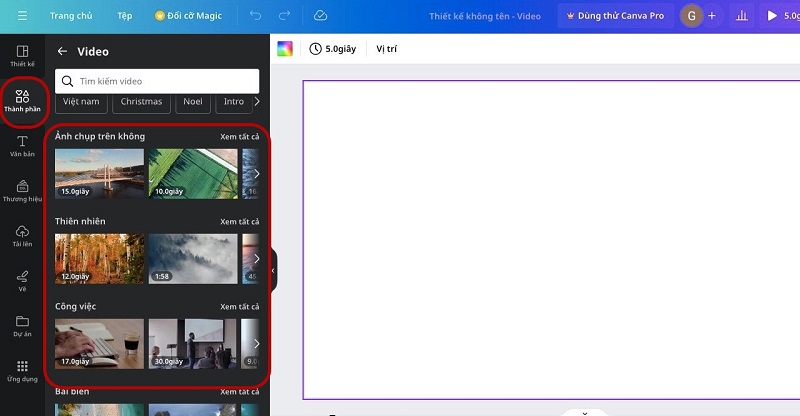
Task: Select the Intro suggestion chip
Action: [x=234, y=102]
